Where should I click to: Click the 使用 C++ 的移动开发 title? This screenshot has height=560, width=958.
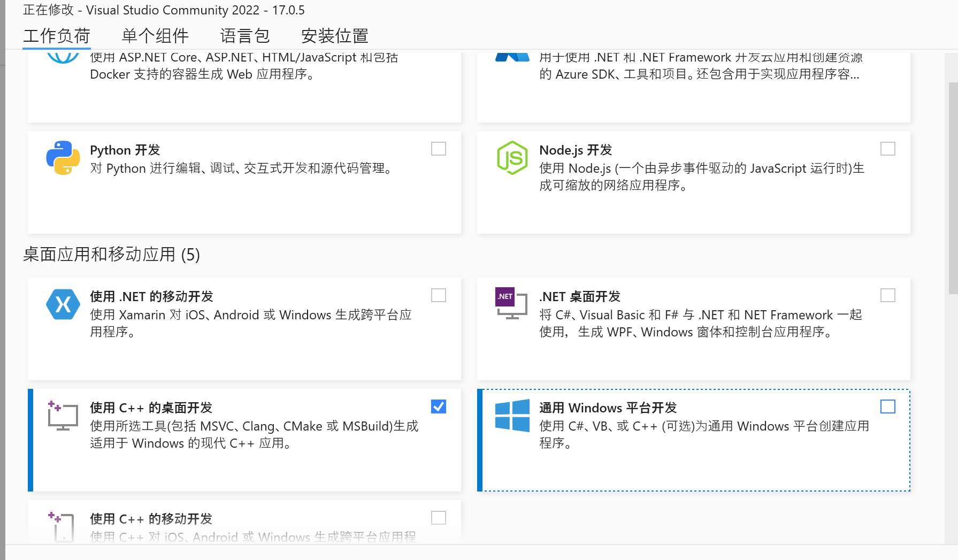(x=151, y=519)
